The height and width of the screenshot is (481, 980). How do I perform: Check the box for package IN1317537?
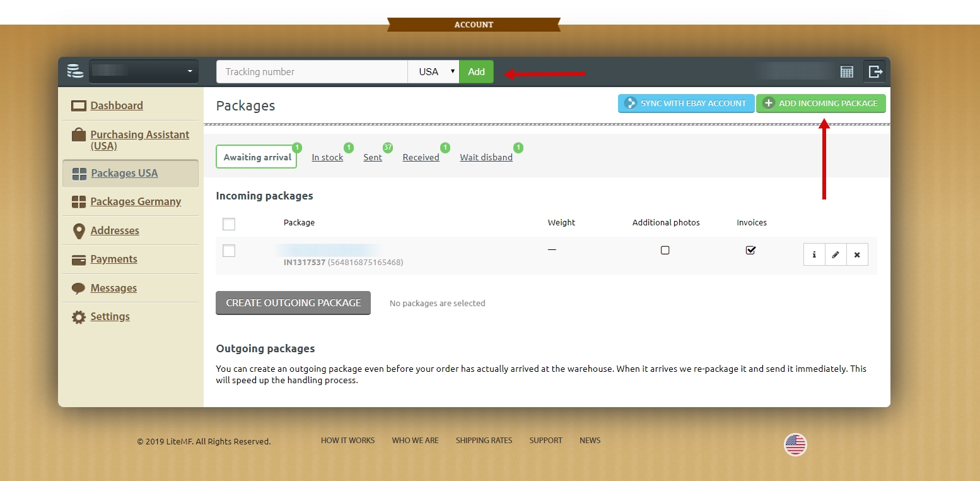tap(229, 251)
